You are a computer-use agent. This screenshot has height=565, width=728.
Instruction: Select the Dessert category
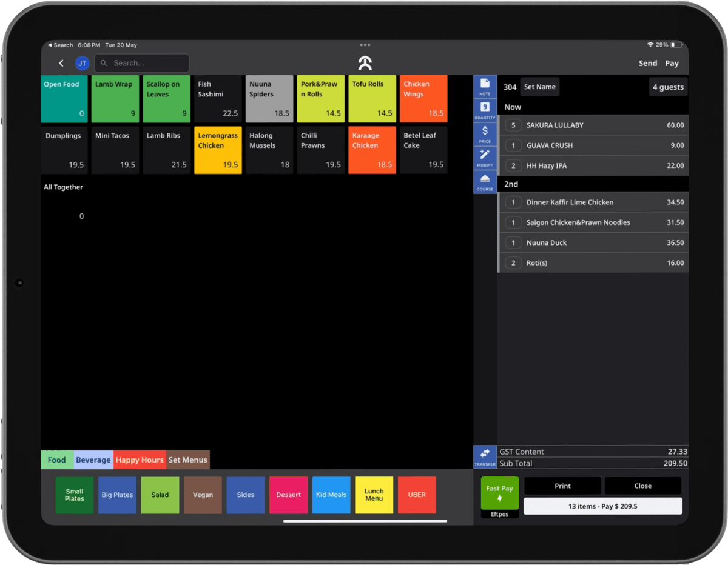[x=288, y=495]
